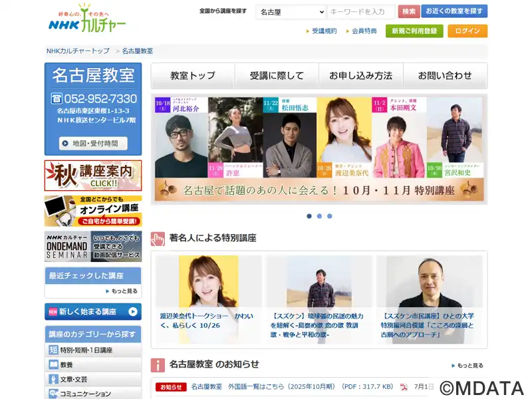Open the コミュニケーション category
532x399 pixels.
[93, 394]
